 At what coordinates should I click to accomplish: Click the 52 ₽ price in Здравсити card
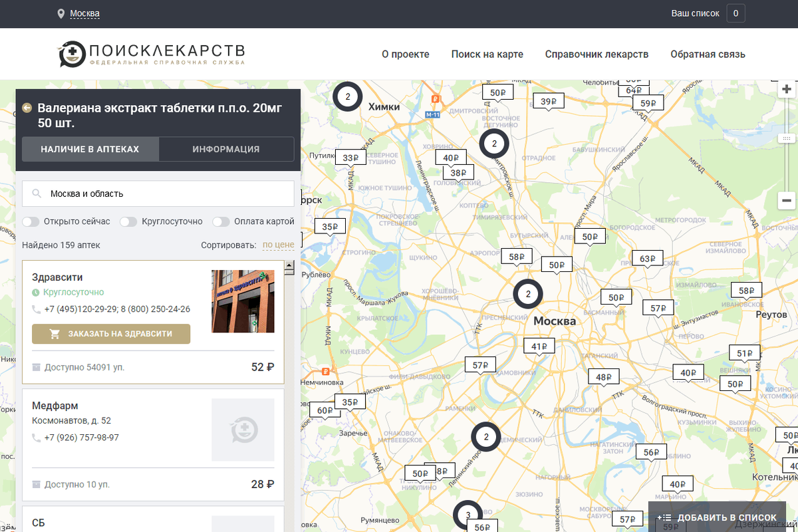tap(263, 367)
